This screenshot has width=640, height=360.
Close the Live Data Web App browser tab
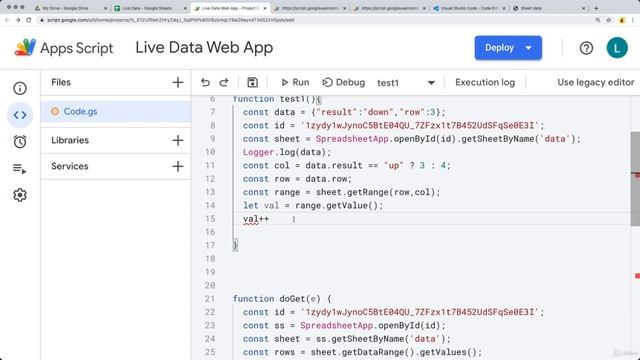click(264, 8)
